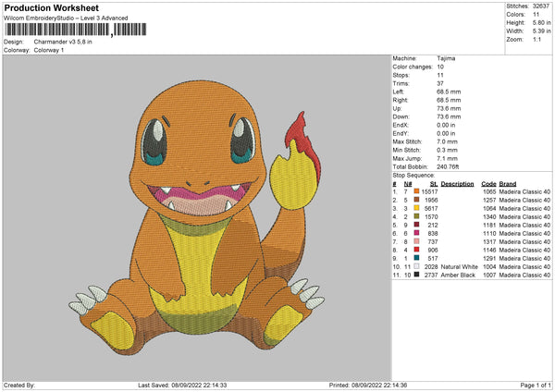Pick the Amber Black color swatch
The width and height of the screenshot is (555, 392).
[x=418, y=274]
